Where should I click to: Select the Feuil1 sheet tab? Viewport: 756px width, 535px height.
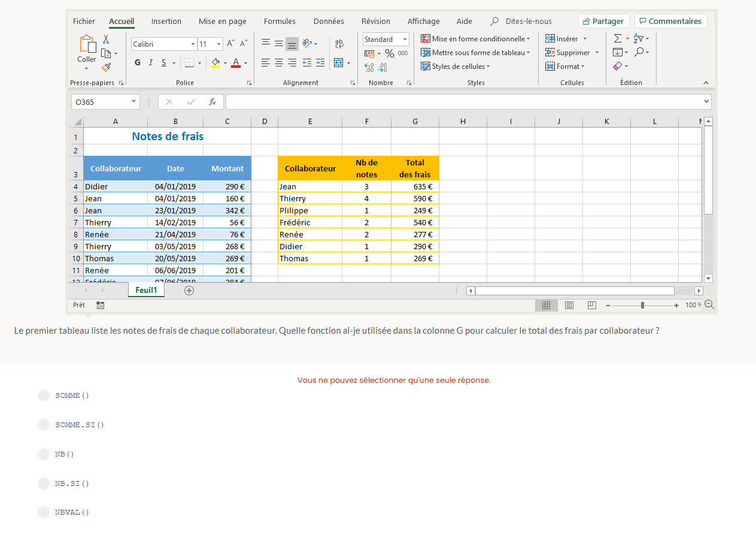point(146,290)
